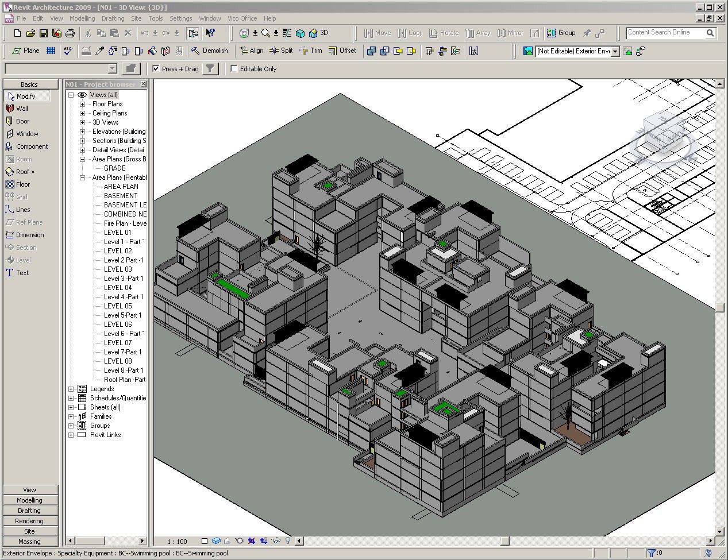Open the default 3D view toolbar button
Screen dimensions: 728x560
pyautogui.click(x=319, y=33)
